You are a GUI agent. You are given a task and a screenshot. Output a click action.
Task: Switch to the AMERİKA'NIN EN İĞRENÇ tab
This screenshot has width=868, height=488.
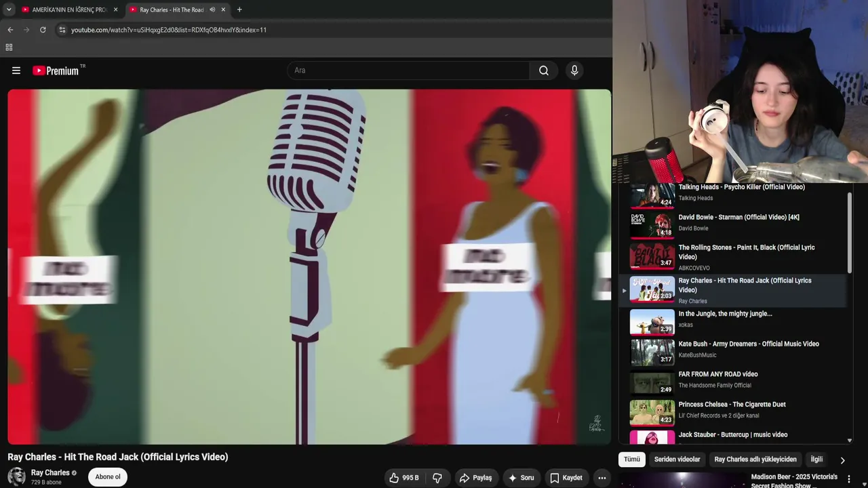(x=69, y=9)
